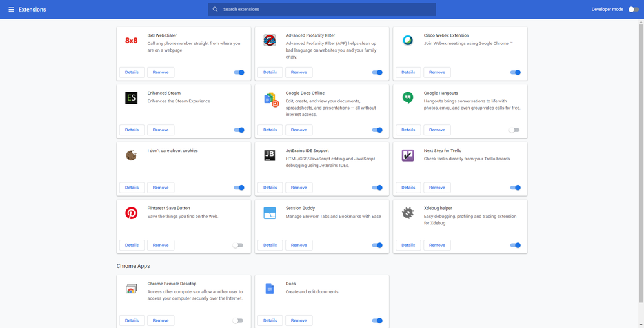Enable the Google Hangouts extension

point(514,130)
